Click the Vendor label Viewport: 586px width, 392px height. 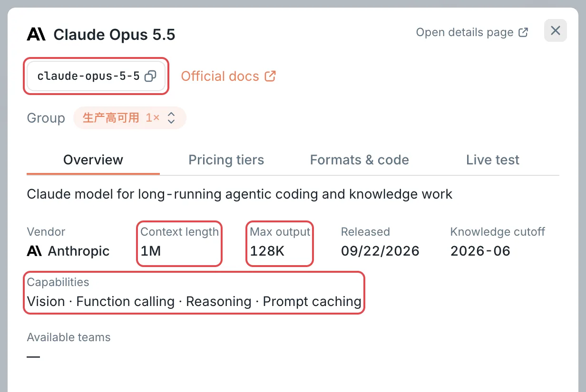tap(46, 232)
